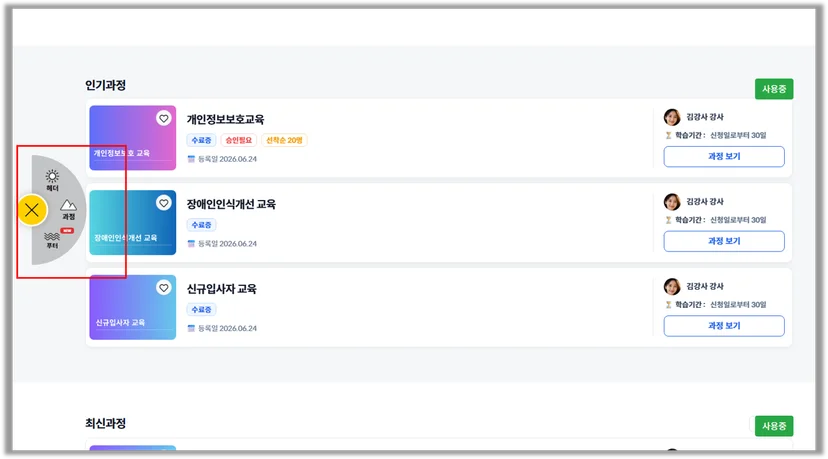Select the 푸터 wave icon in radial menu
The width and height of the screenshot is (828, 459).
pos(52,240)
